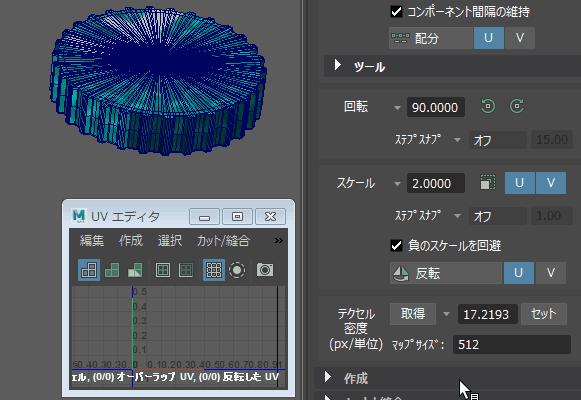Toggle V axis for スケール
Screen dimensions: 581x400
coord(551,183)
